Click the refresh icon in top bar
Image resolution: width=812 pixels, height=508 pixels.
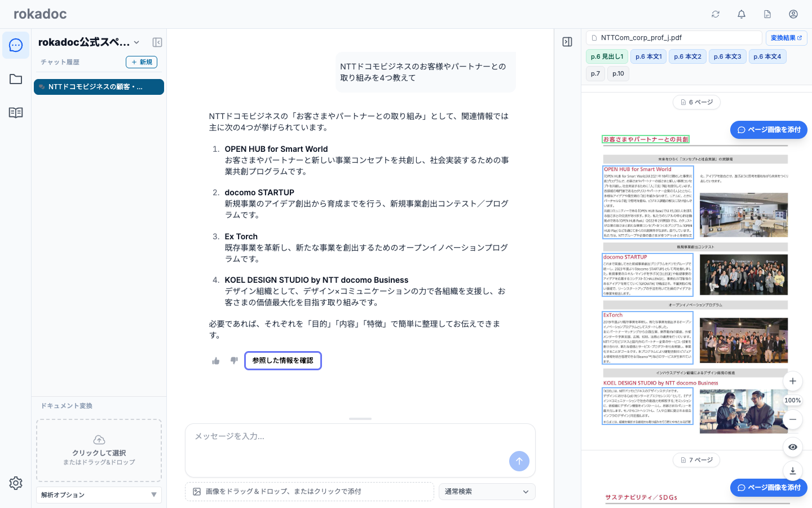716,14
